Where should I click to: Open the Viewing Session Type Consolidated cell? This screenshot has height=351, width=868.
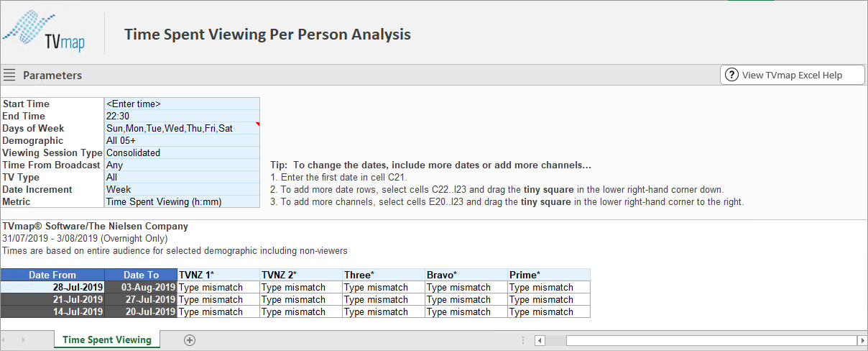183,152
